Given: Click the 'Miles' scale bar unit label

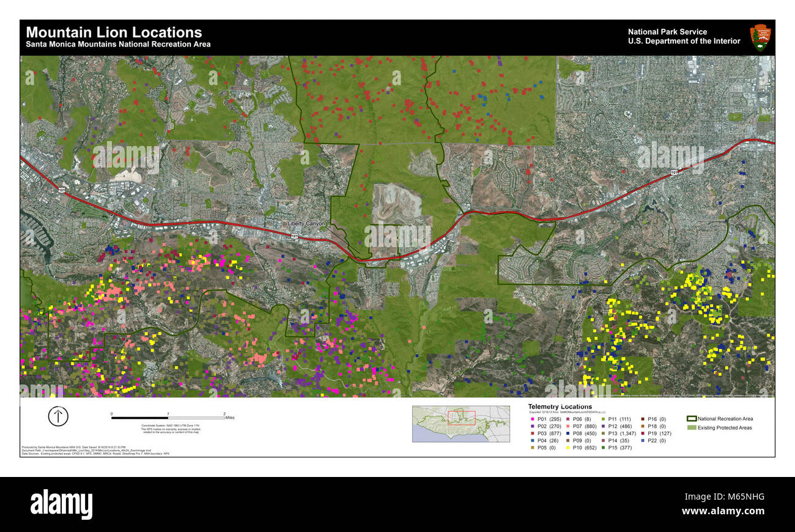Looking at the screenshot, I should [x=230, y=418].
